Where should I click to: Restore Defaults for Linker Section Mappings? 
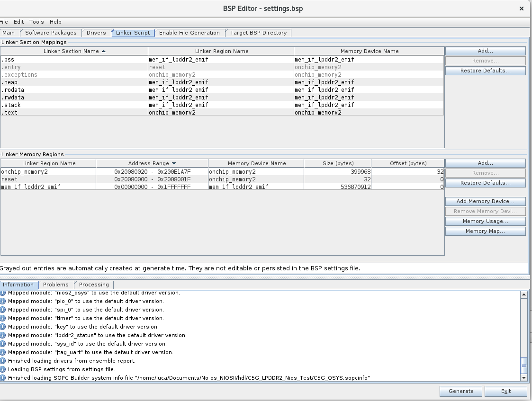pyautogui.click(x=485, y=71)
